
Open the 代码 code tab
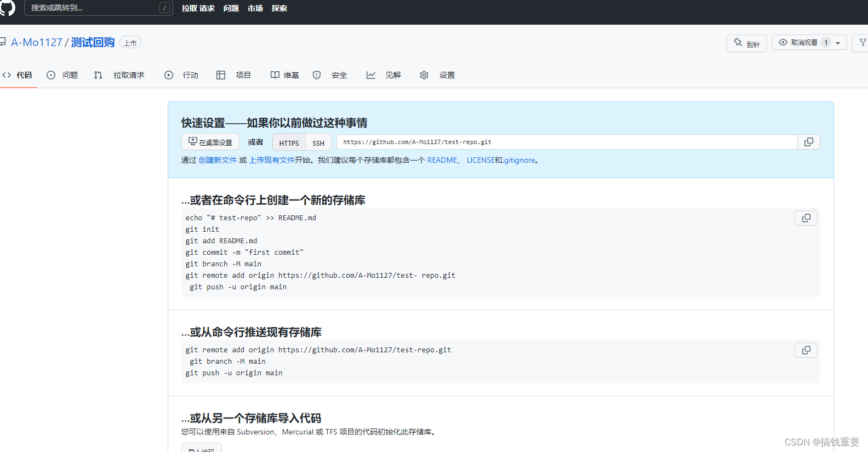(x=18, y=75)
